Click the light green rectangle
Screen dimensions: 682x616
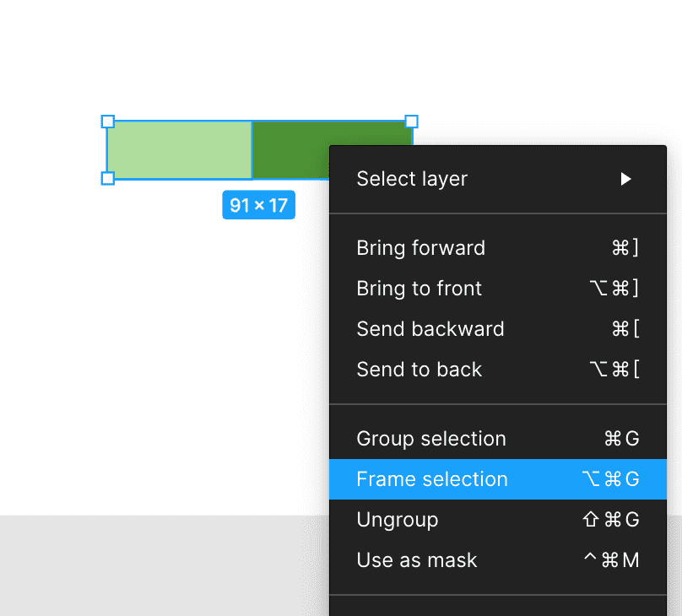click(179, 150)
